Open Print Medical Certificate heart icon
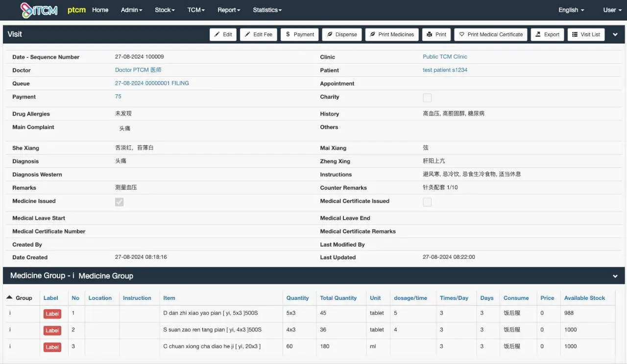The height and width of the screenshot is (364, 627). [461, 34]
